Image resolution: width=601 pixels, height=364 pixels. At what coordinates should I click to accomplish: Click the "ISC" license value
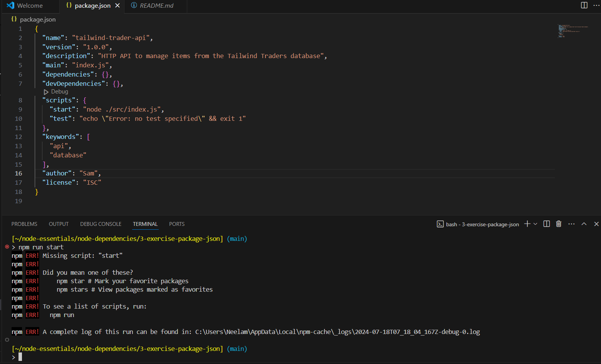(x=92, y=183)
